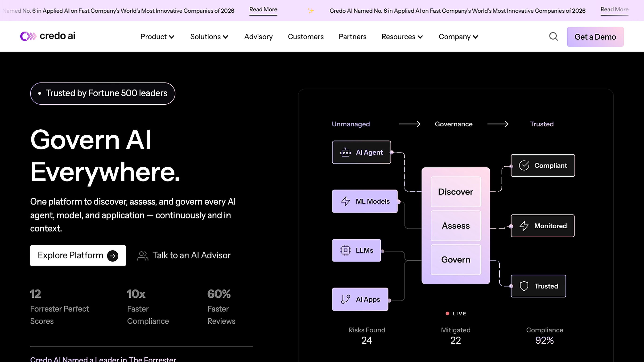
Task: Expand the Company dropdown menu
Action: tap(458, 37)
